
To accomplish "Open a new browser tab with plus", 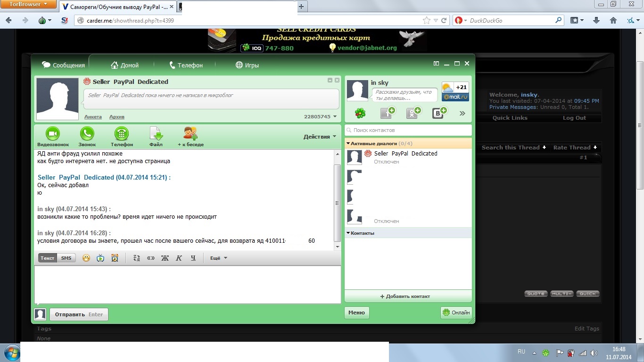I will (302, 6).
